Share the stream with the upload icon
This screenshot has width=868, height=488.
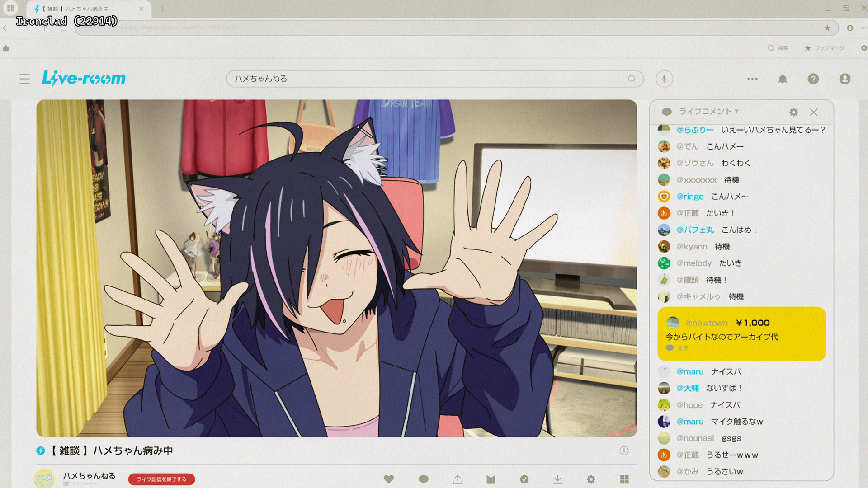[x=458, y=479]
